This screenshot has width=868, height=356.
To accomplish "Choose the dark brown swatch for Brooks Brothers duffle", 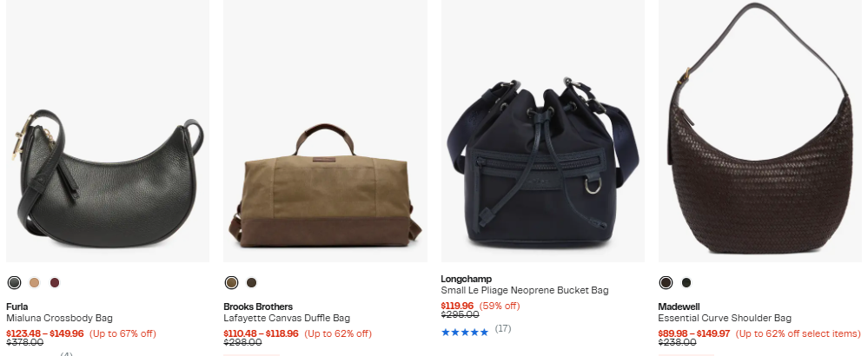I will [252, 282].
